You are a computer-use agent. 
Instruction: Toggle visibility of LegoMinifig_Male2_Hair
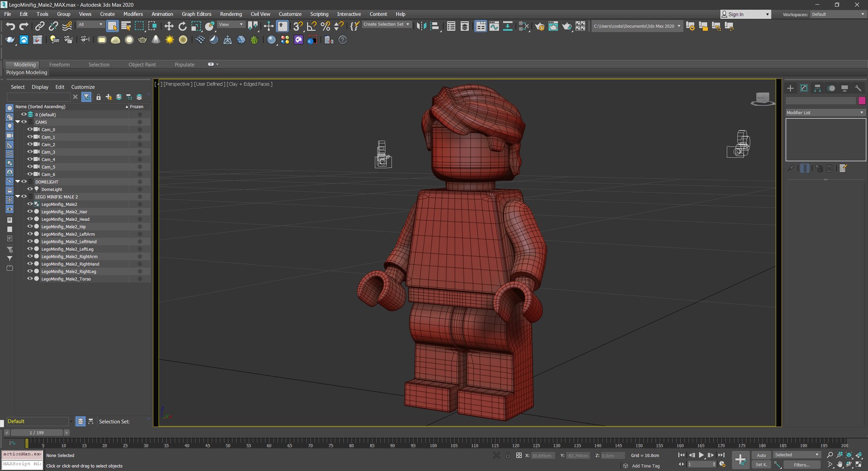(30, 211)
